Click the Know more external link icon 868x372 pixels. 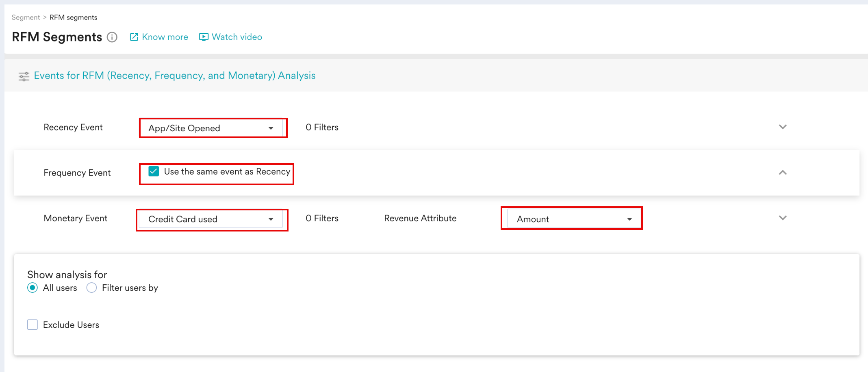134,37
